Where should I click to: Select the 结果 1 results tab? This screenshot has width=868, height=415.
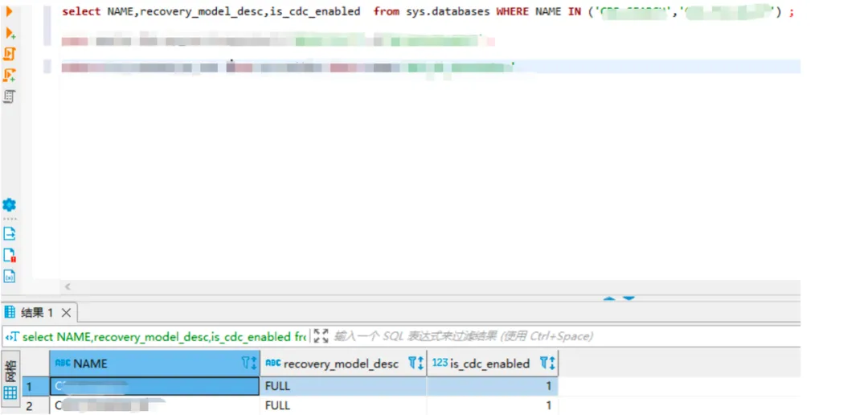tap(37, 312)
